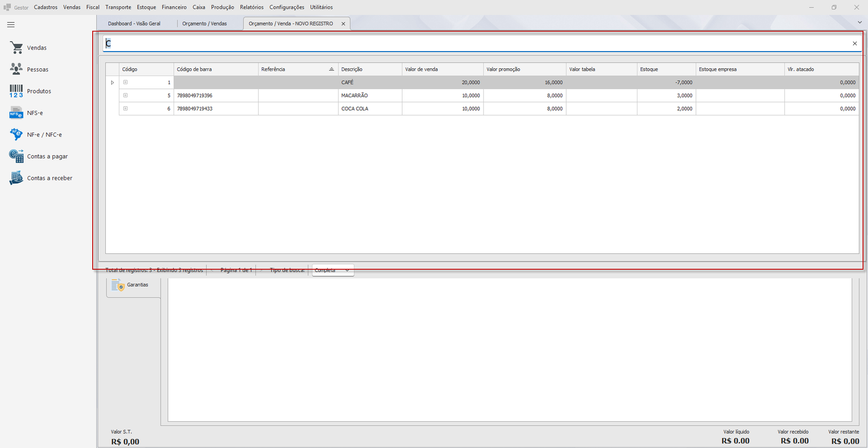This screenshot has height=448, width=868.
Task: Expand the MACARRÃO product row
Action: 125,96
